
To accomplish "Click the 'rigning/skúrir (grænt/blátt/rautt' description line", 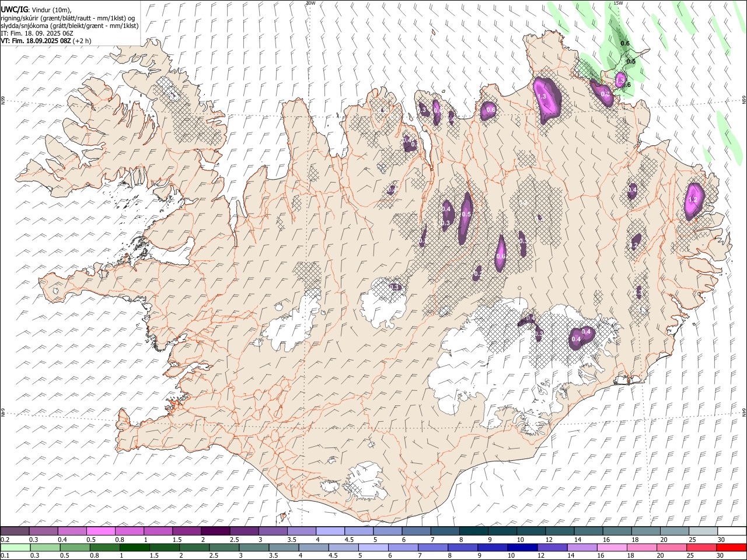I will 68,17.
